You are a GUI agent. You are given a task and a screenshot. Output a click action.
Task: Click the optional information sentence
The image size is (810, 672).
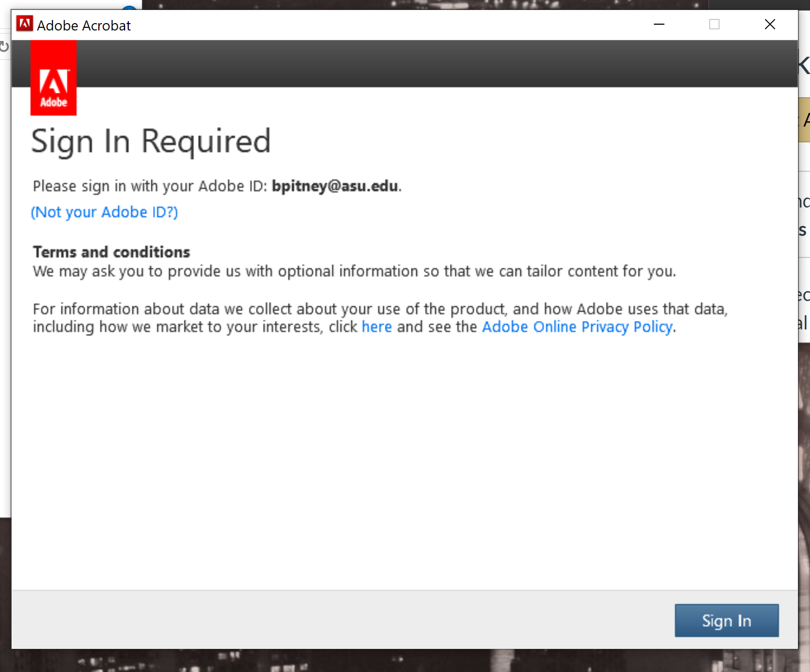point(354,271)
